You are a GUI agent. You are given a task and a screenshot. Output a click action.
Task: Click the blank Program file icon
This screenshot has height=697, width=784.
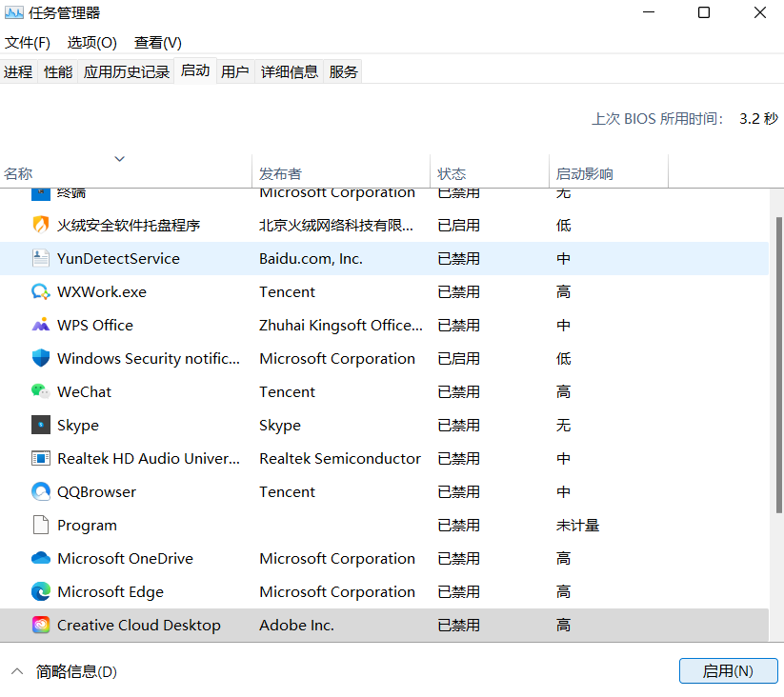point(41,525)
